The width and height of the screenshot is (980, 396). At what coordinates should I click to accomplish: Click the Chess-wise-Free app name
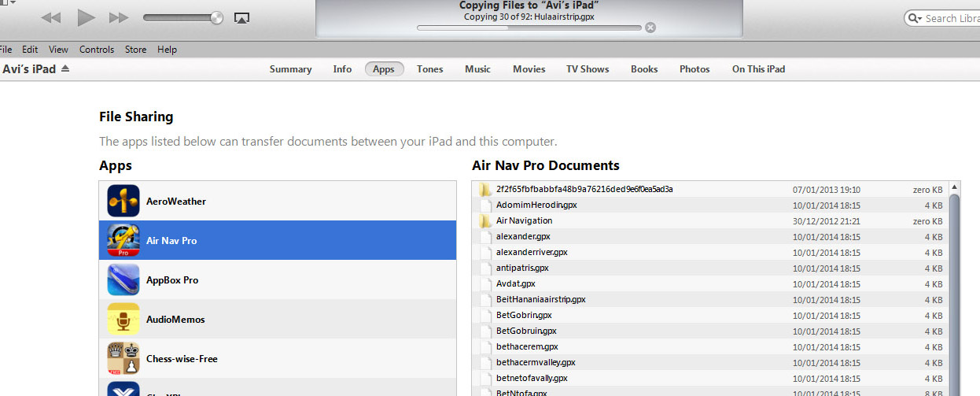point(182,358)
